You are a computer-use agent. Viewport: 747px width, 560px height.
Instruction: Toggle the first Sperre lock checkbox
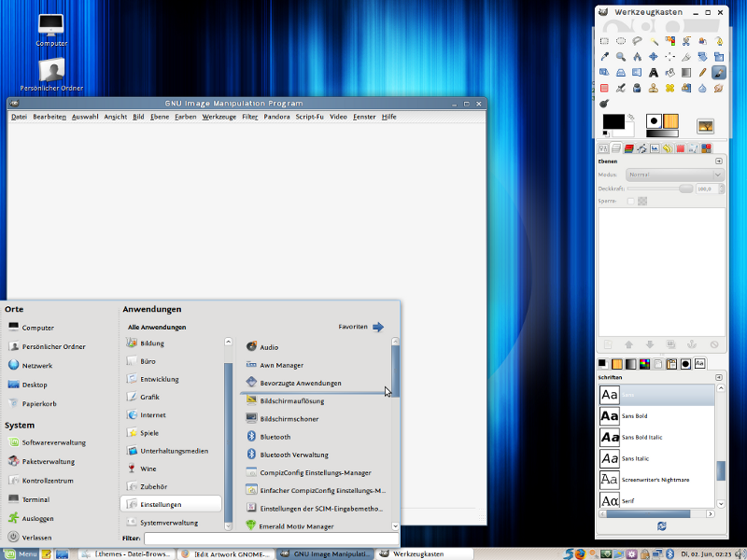pyautogui.click(x=631, y=202)
